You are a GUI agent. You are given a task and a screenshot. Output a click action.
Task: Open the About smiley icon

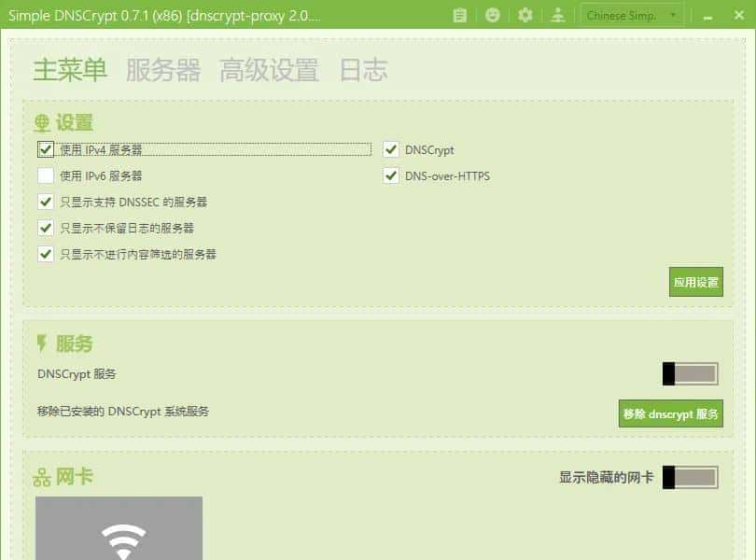click(x=491, y=15)
